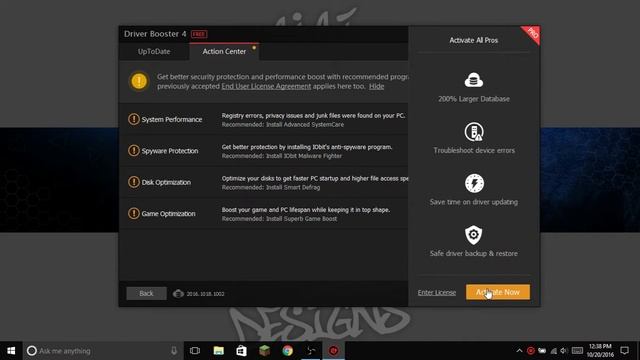
Task: Click the Spyware Protection warning icon
Action: tap(133, 151)
